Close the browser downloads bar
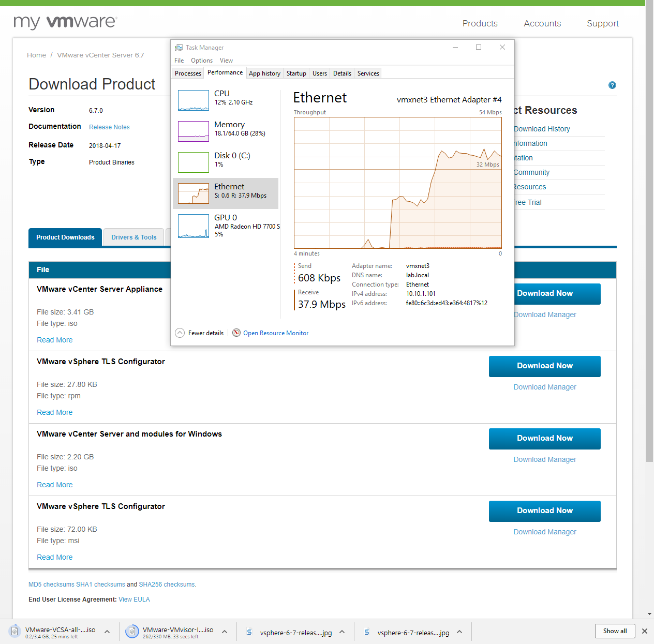The height and width of the screenshot is (644, 654). tap(645, 631)
